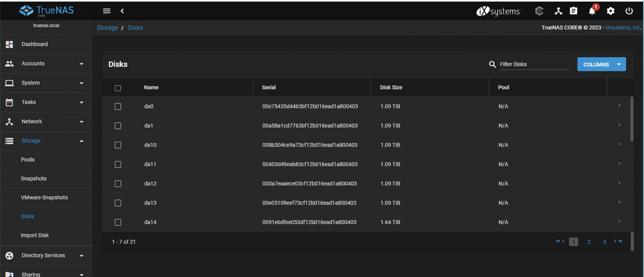Viewport: 644px width, 277px height.
Task: Click the power icon
Action: point(629,11)
